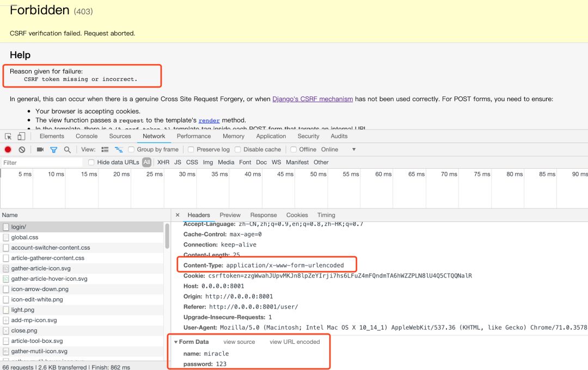Tick the Offline checkbox
Viewport: 588px width, 370px height.
(x=293, y=150)
